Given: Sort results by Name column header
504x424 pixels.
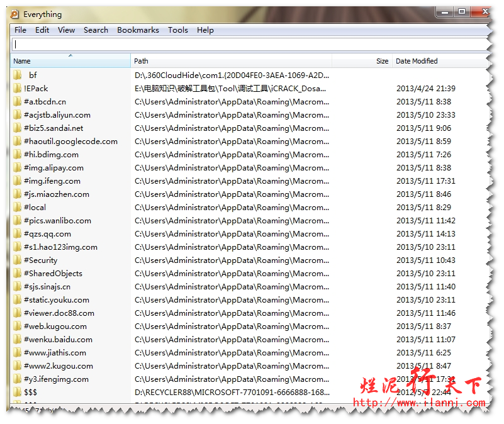Looking at the screenshot, I should 70,61.
